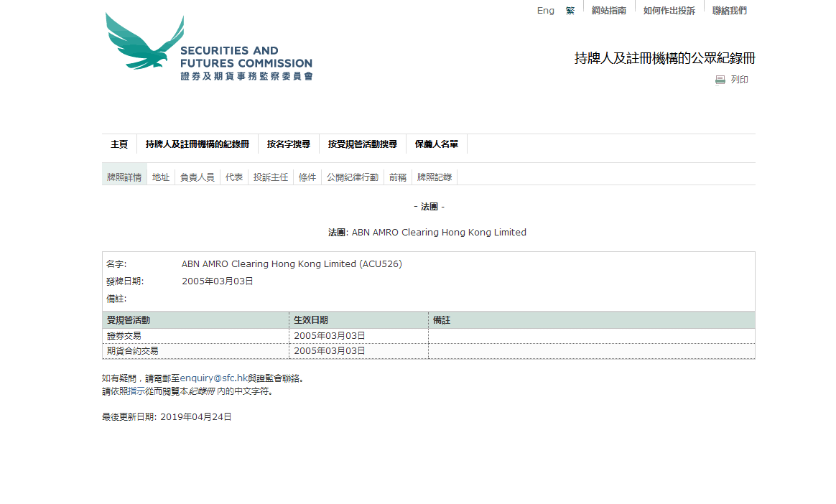The width and height of the screenshot is (836, 504).
Task: Click the 持牌人及註冊機構的公眾紀錄冊 page title
Action: (x=665, y=59)
